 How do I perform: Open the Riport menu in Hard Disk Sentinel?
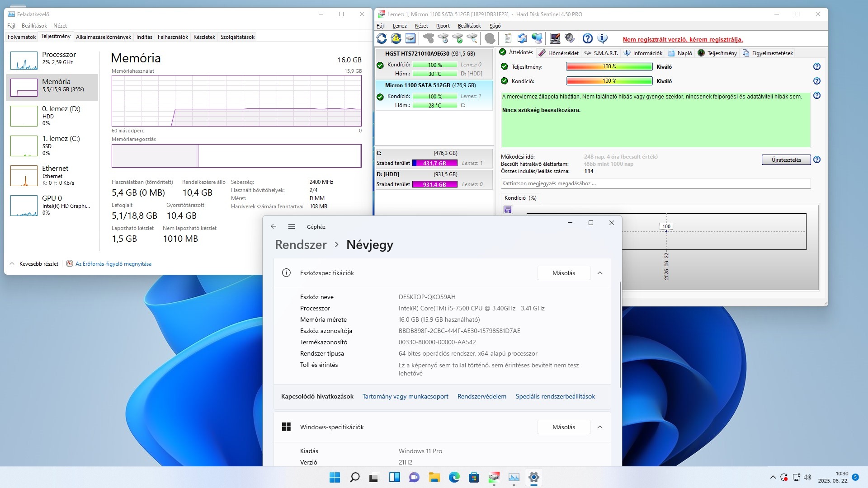pos(443,26)
